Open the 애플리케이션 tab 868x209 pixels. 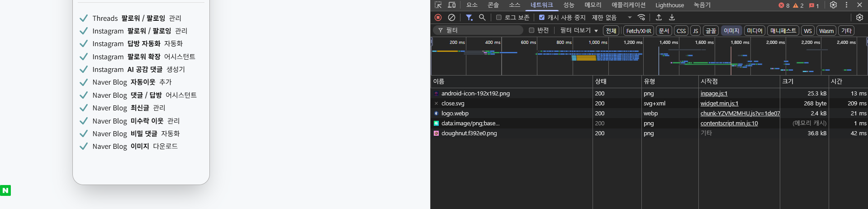click(628, 5)
